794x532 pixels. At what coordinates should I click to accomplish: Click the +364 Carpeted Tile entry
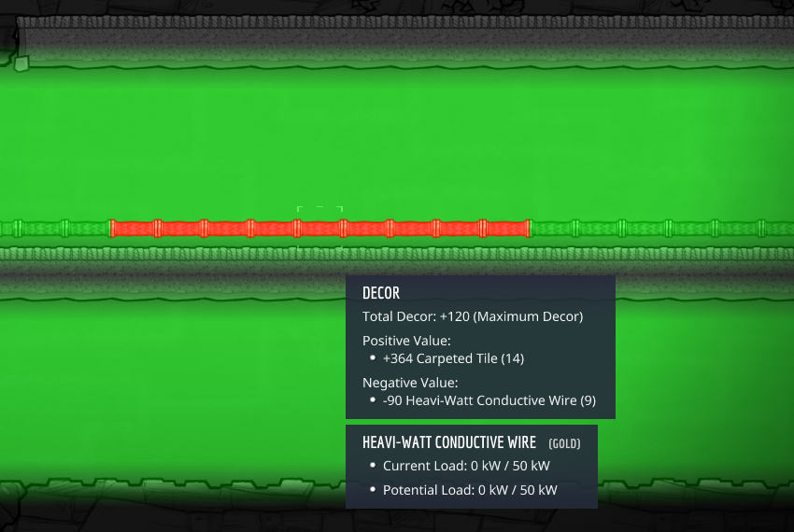(x=454, y=358)
